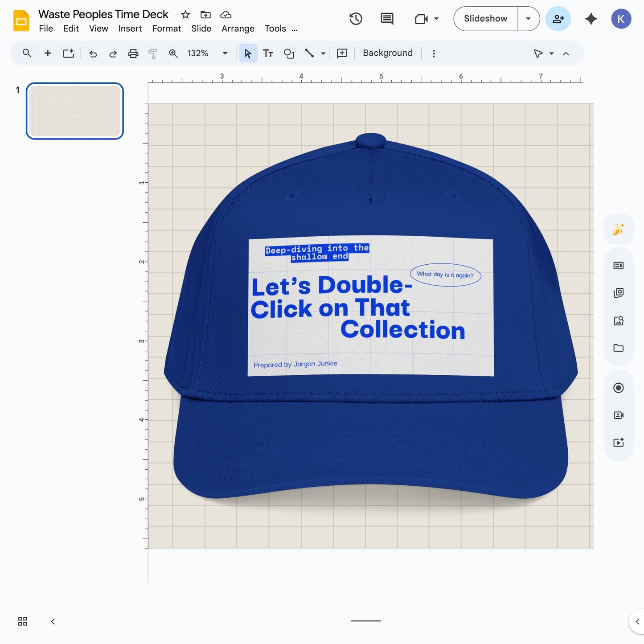
Task: Open the Insert menu
Action: coord(130,29)
